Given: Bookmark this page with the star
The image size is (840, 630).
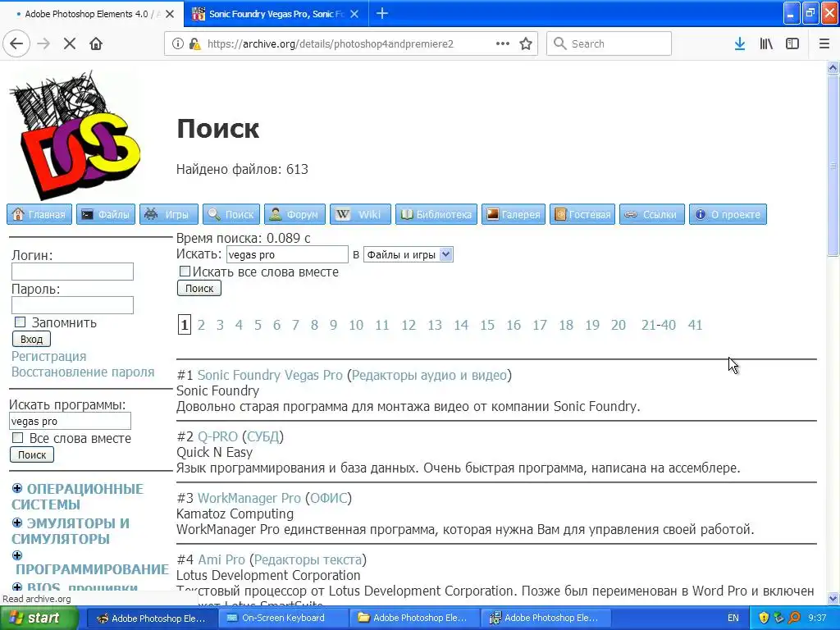Looking at the screenshot, I should click(x=526, y=44).
